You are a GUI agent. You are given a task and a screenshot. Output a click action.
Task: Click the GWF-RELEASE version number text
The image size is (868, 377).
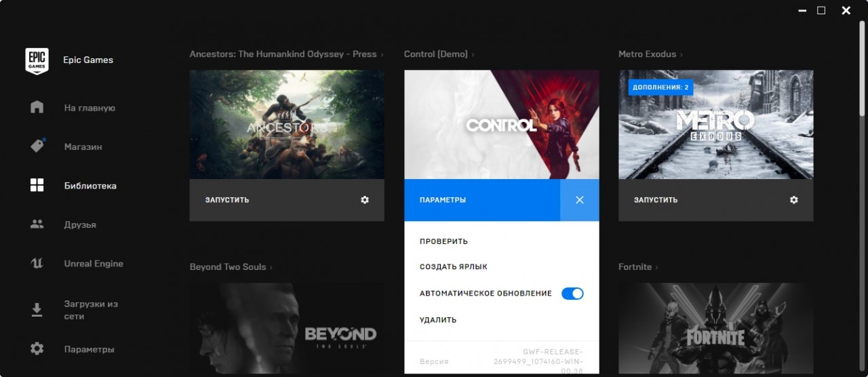coord(538,361)
